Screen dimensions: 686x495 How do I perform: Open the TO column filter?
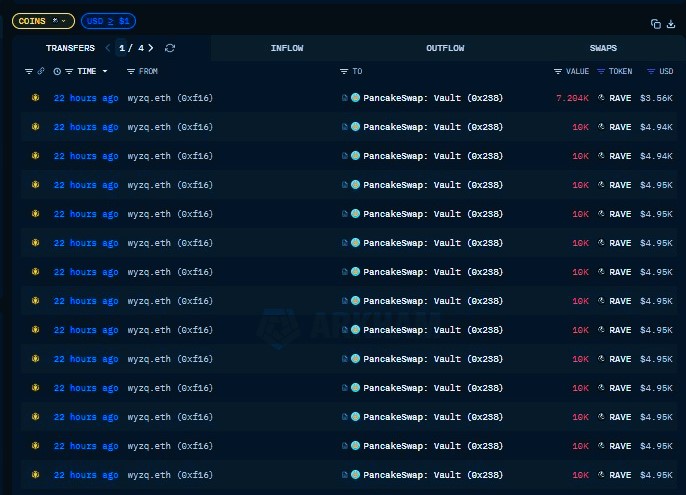click(x=344, y=71)
